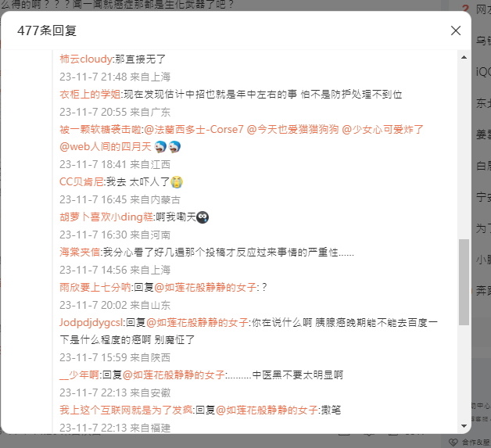Click crying emoji in CC贝肯尼's comment
Image resolution: width=491 pixels, height=448 pixels.
[x=177, y=181]
